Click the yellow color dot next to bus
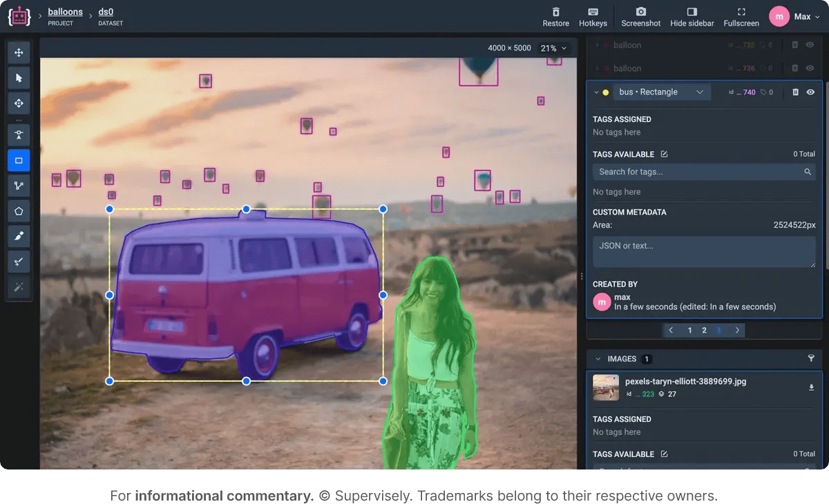Viewport: 829px width, 504px height. pos(607,91)
